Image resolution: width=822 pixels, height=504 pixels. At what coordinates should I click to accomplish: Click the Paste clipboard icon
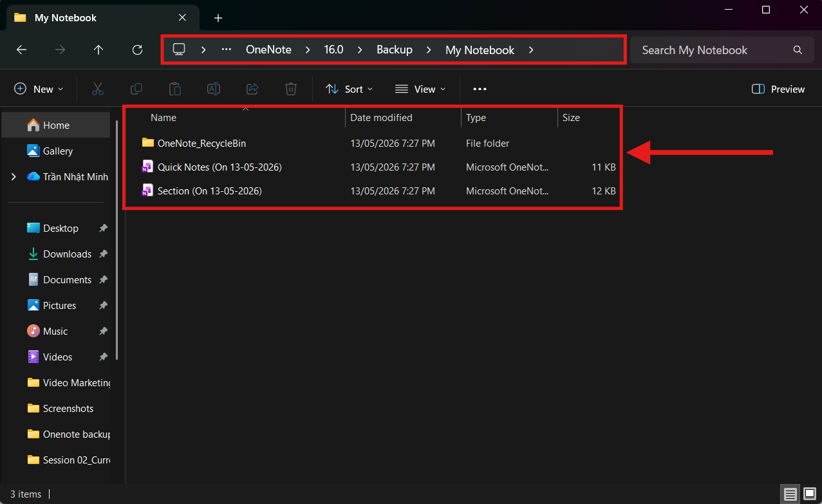pyautogui.click(x=175, y=89)
